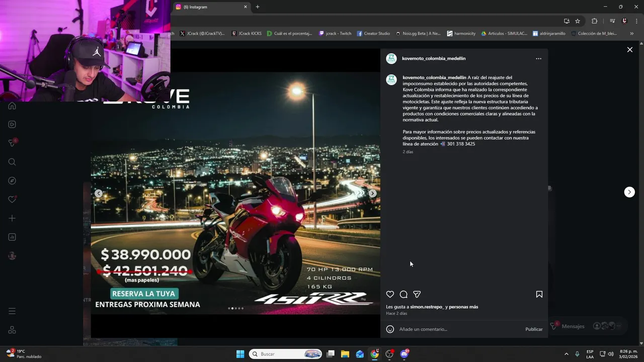The width and height of the screenshot is (644, 362).
Task: Go to the next post arrow
Action: pos(629,192)
